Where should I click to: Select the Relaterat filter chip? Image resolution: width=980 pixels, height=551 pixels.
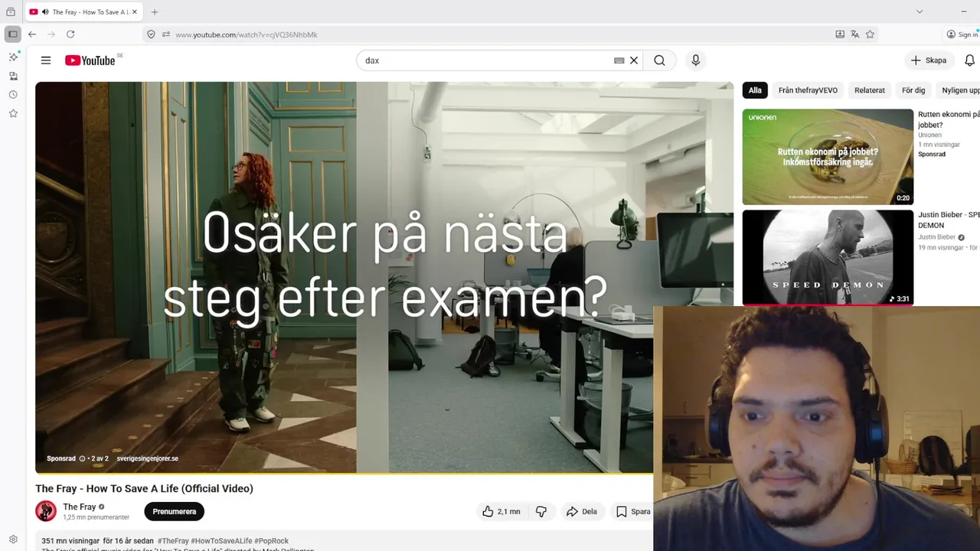870,90
